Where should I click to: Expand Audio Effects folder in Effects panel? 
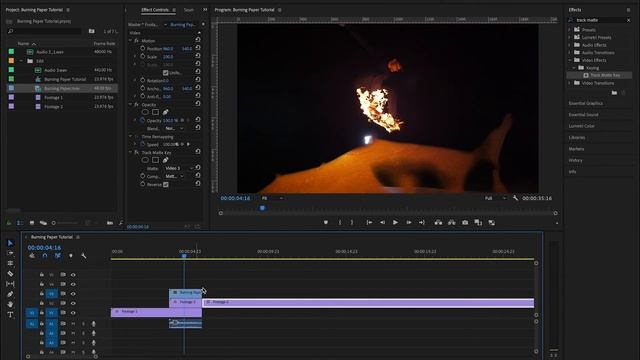click(x=570, y=45)
